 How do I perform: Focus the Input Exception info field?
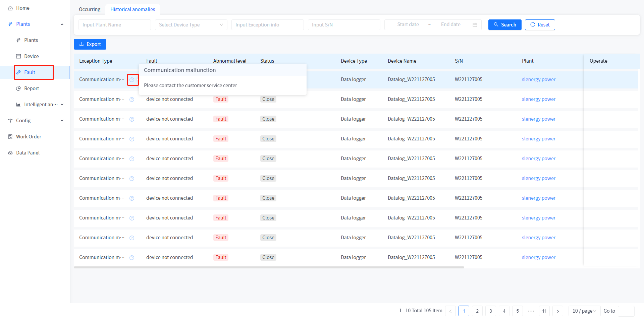pos(268,25)
